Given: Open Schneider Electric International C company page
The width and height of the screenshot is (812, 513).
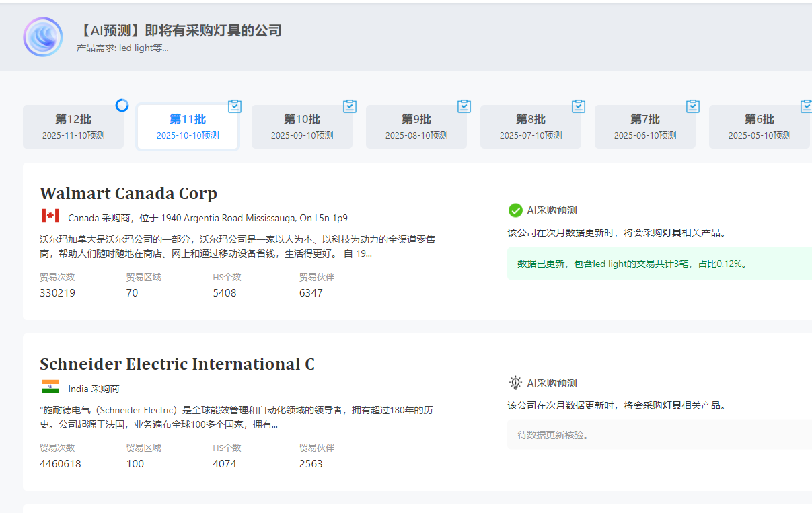Looking at the screenshot, I should [x=177, y=364].
